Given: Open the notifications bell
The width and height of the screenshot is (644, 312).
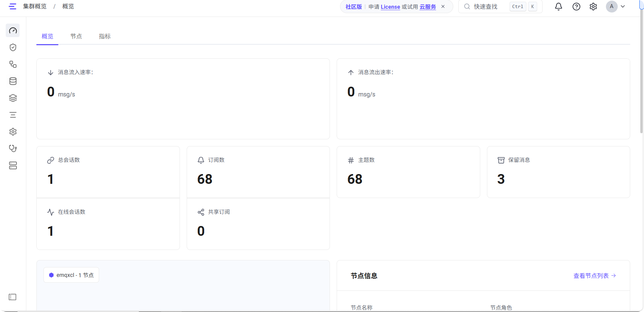Looking at the screenshot, I should pyautogui.click(x=558, y=6).
